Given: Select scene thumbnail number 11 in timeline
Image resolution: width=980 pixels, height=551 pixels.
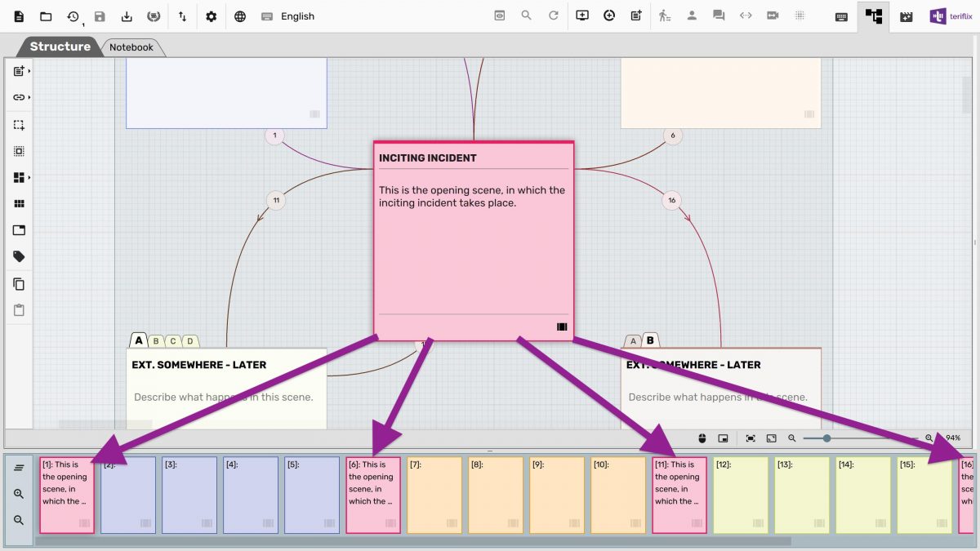Looking at the screenshot, I should pyautogui.click(x=679, y=495).
